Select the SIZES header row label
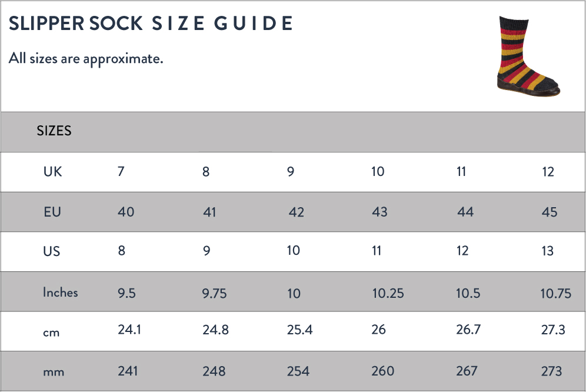 [54, 131]
